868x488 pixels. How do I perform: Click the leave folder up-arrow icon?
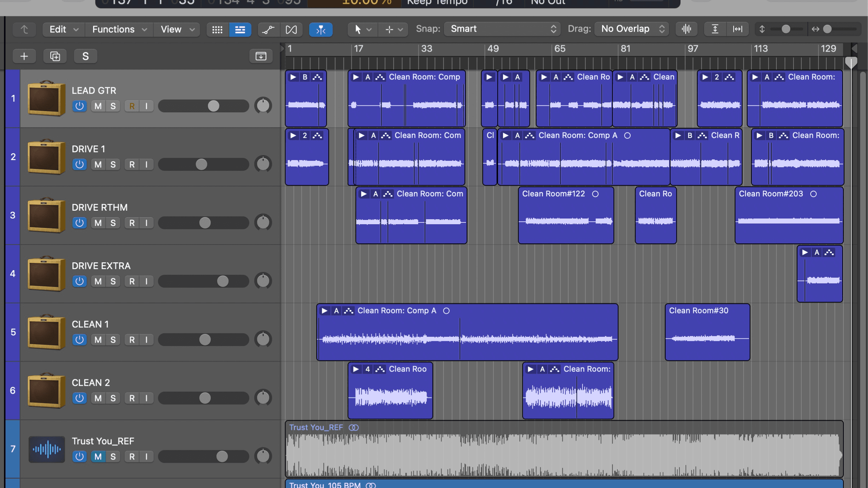click(x=24, y=29)
